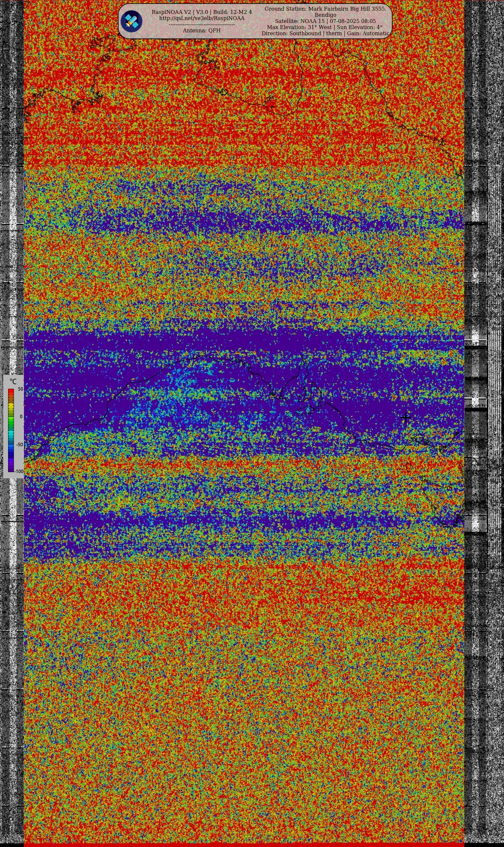504x847 pixels.
Task: Click the solid red bar at image bottom
Action: (244, 845)
